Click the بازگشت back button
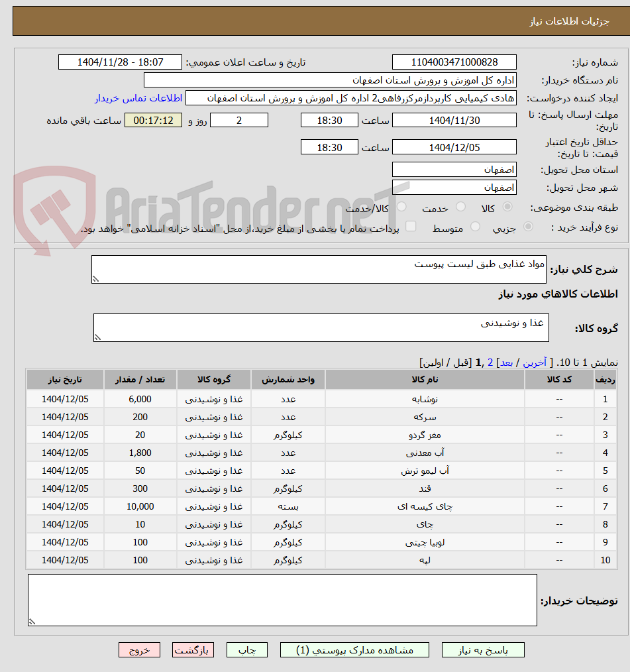Image resolution: width=630 pixels, height=672 pixels. (193, 650)
